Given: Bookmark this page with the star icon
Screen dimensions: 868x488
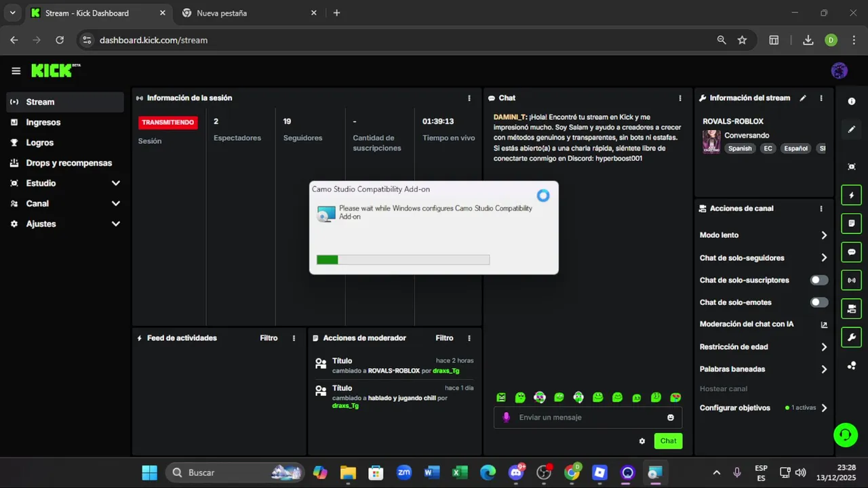Looking at the screenshot, I should pyautogui.click(x=742, y=40).
